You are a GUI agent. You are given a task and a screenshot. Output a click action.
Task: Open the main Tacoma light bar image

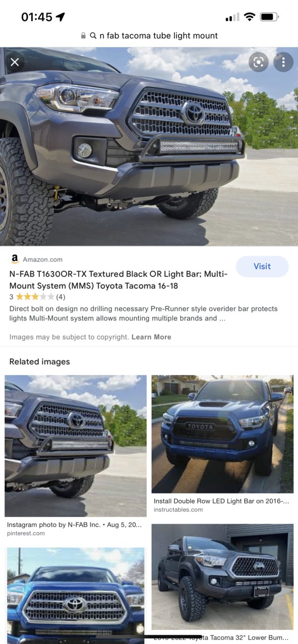coord(149,147)
